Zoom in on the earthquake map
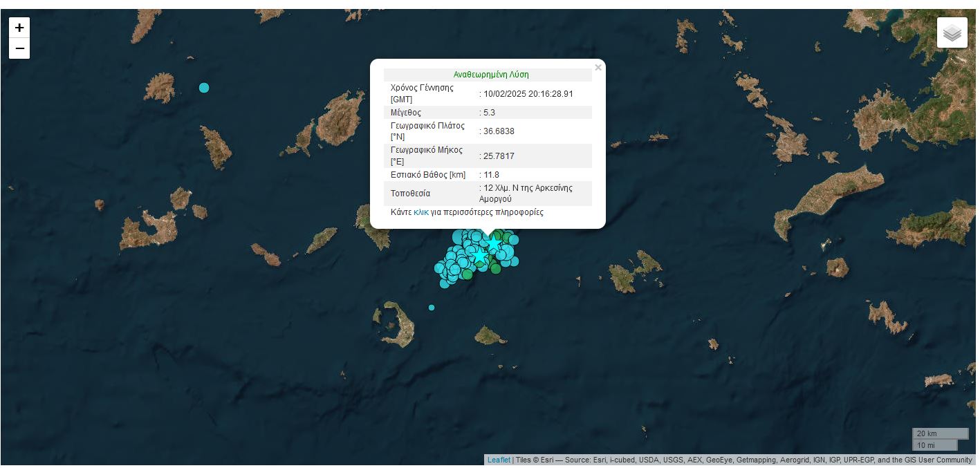Image resolution: width=980 pixels, height=468 pixels. pyautogui.click(x=19, y=28)
